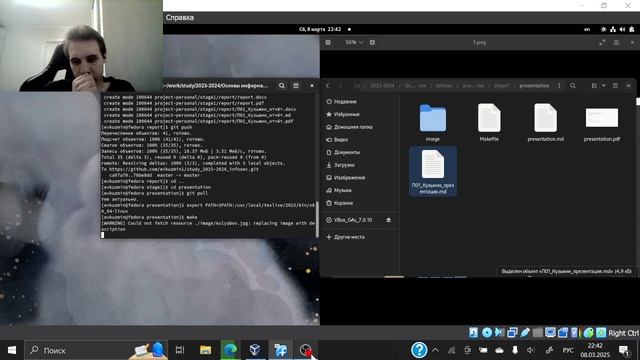
Task: Open Microsoft Edge from the taskbar
Action: coord(230,350)
